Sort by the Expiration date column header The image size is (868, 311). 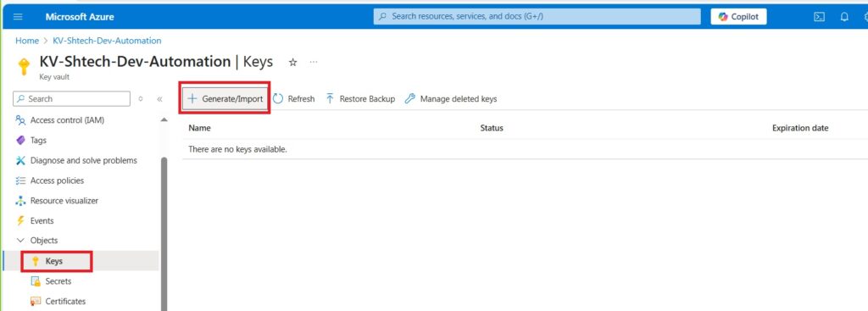tap(800, 128)
